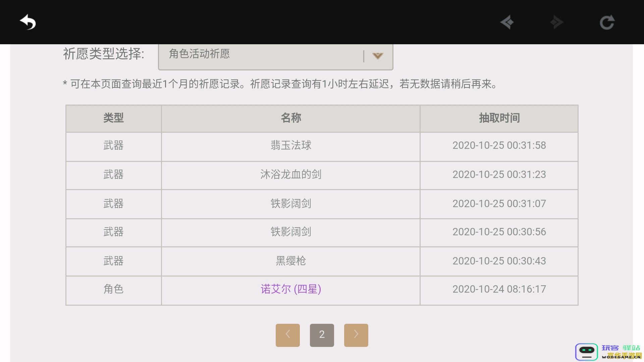The height and width of the screenshot is (362, 644).
Task: Click the timestamp 2020-10-25 00:30:43
Action: coord(499,261)
